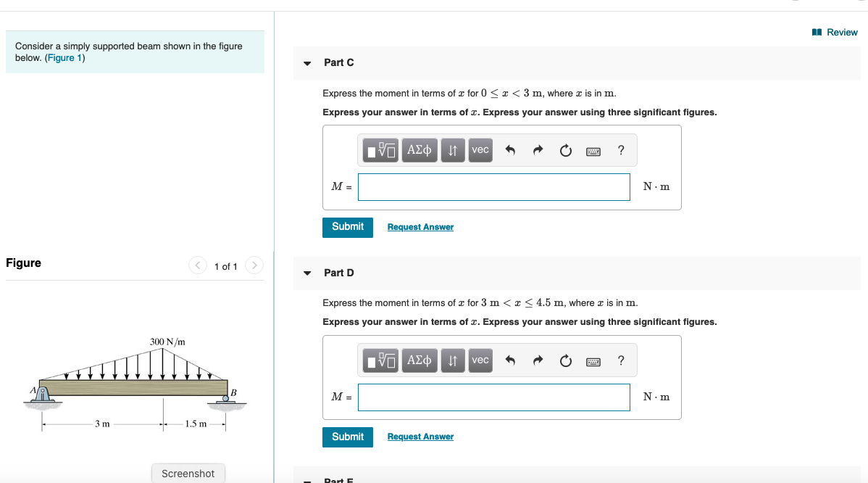Insert vec notation in Part C toolbar
This screenshot has width=868, height=483.
click(480, 150)
